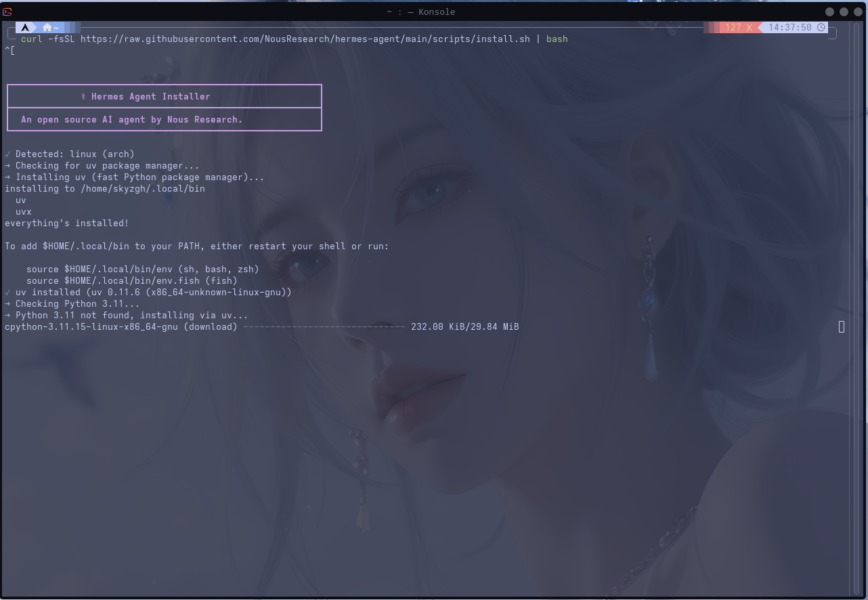Click the download size '232.00 KiB/29.84 MiB'
This screenshot has width=868, height=600.
pyautogui.click(x=464, y=326)
